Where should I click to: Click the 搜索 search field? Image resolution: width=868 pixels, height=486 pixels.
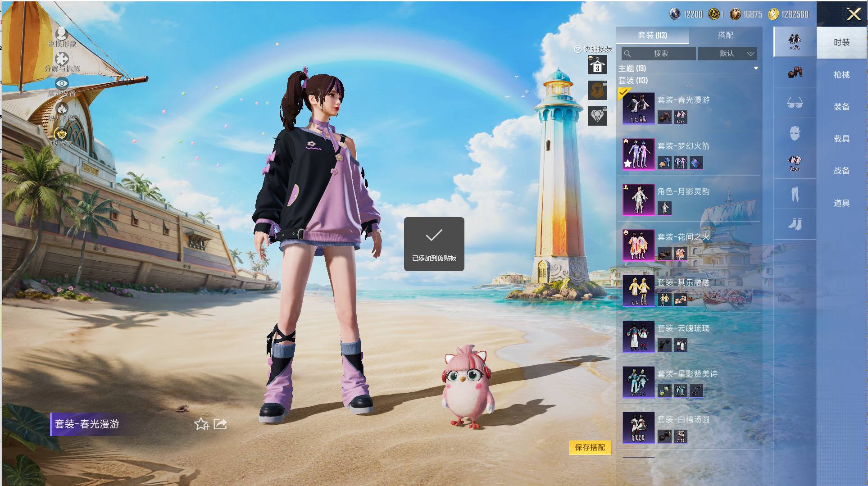659,54
